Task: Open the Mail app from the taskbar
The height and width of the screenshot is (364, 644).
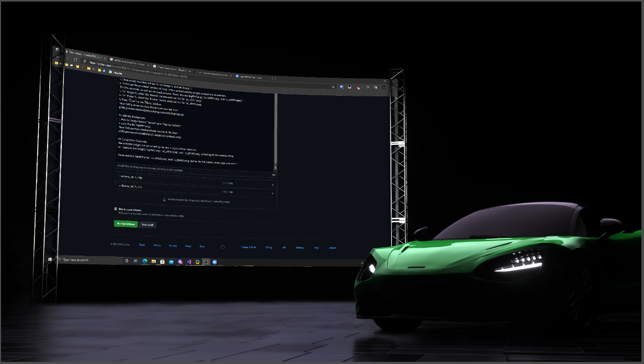Action: point(171,261)
